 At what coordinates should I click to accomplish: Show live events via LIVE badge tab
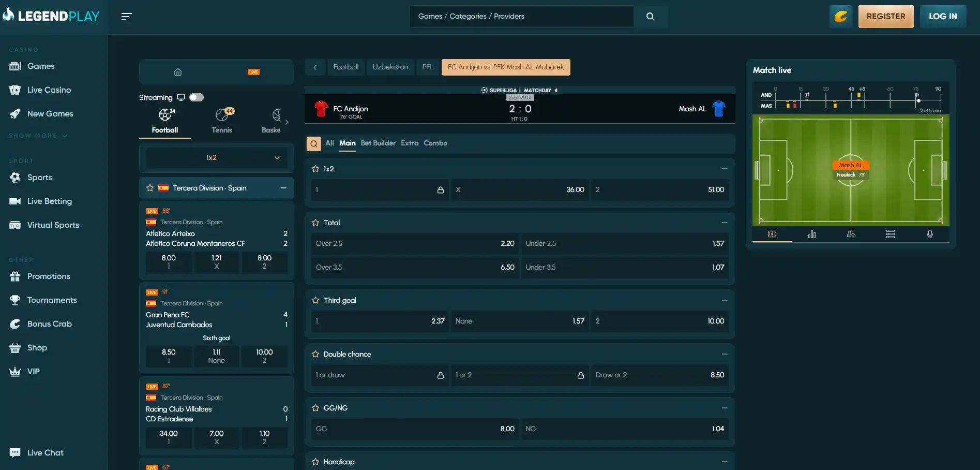pyautogui.click(x=253, y=72)
